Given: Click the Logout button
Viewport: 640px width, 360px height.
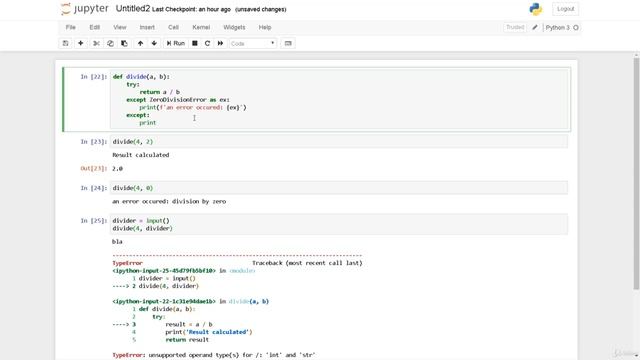Looking at the screenshot, I should pos(565,9).
